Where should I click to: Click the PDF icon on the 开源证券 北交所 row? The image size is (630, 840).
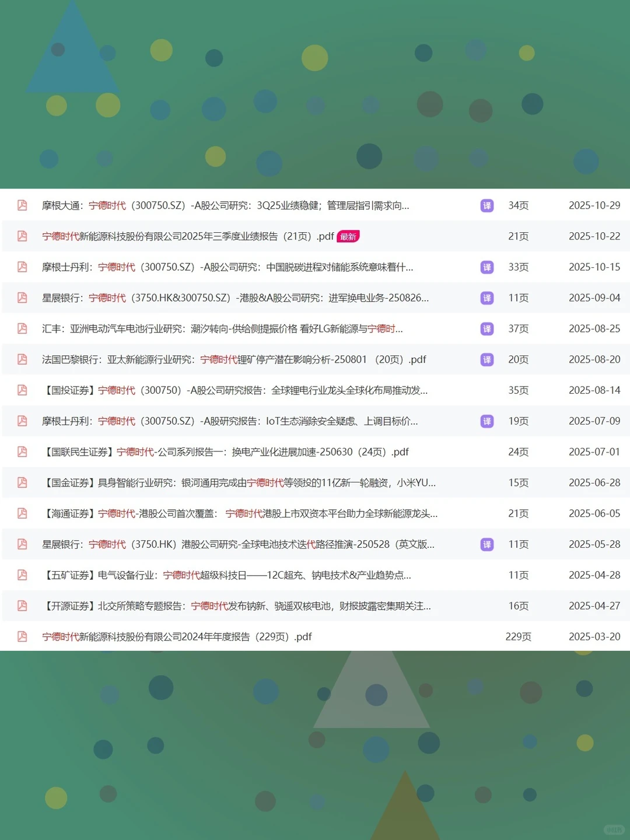point(22,605)
